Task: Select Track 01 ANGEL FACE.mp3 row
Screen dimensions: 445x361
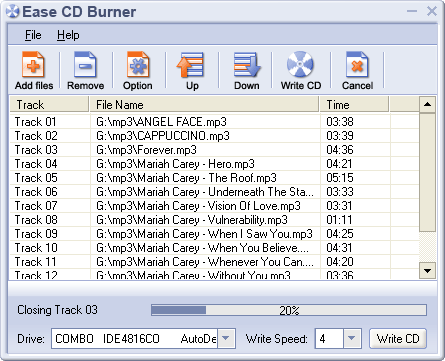Action: coord(214,122)
